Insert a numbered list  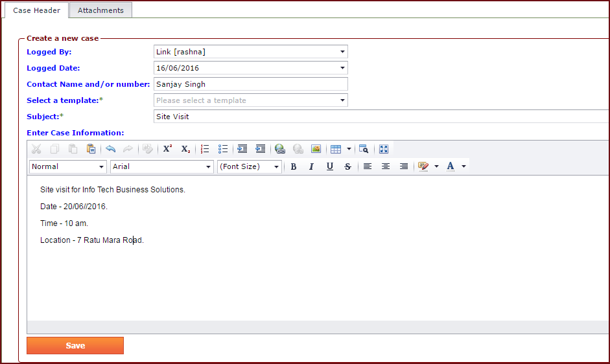(x=205, y=149)
